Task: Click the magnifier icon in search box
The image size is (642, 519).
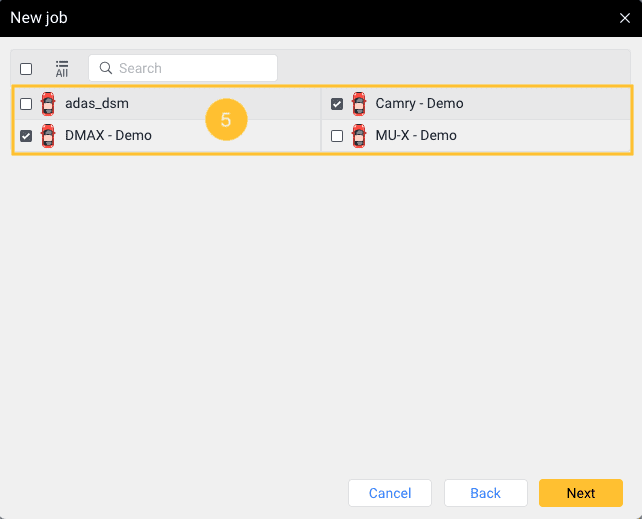Action: [x=105, y=68]
